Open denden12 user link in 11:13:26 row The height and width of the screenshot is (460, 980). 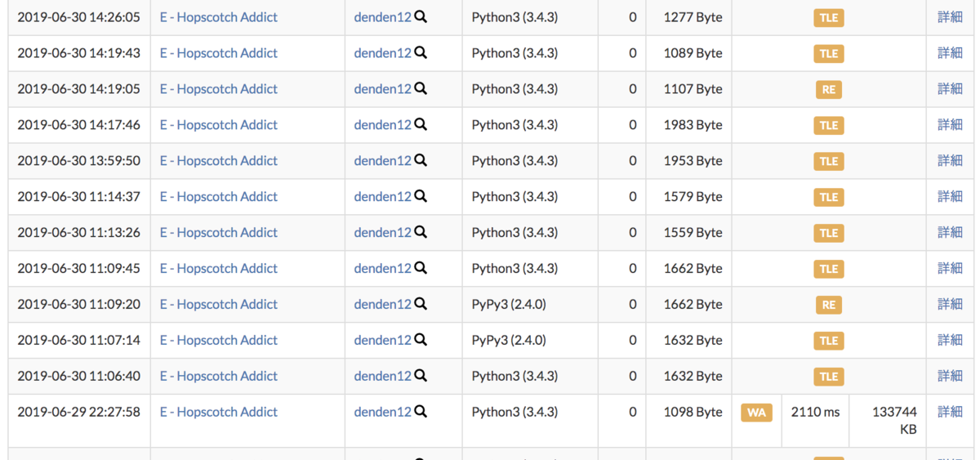382,233
